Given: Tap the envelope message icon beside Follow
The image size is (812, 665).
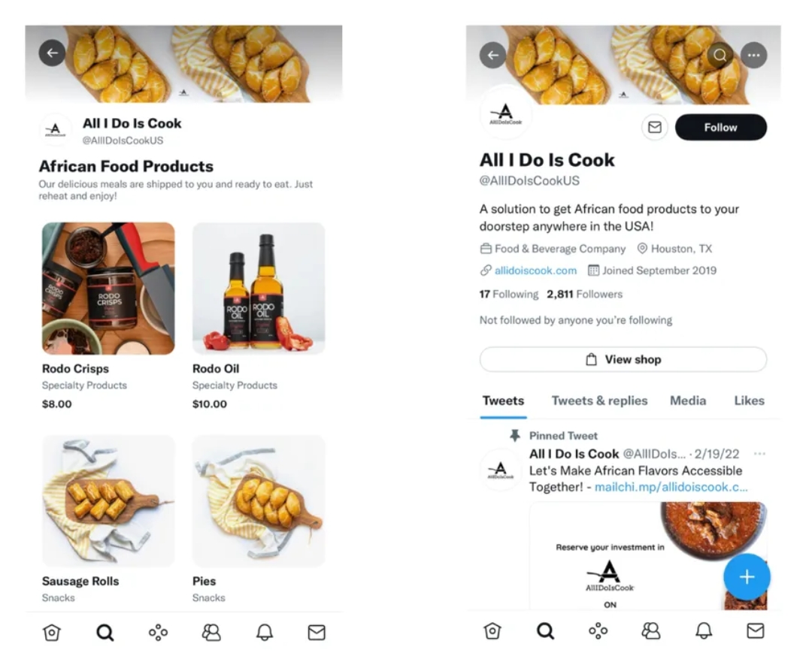Looking at the screenshot, I should [654, 128].
